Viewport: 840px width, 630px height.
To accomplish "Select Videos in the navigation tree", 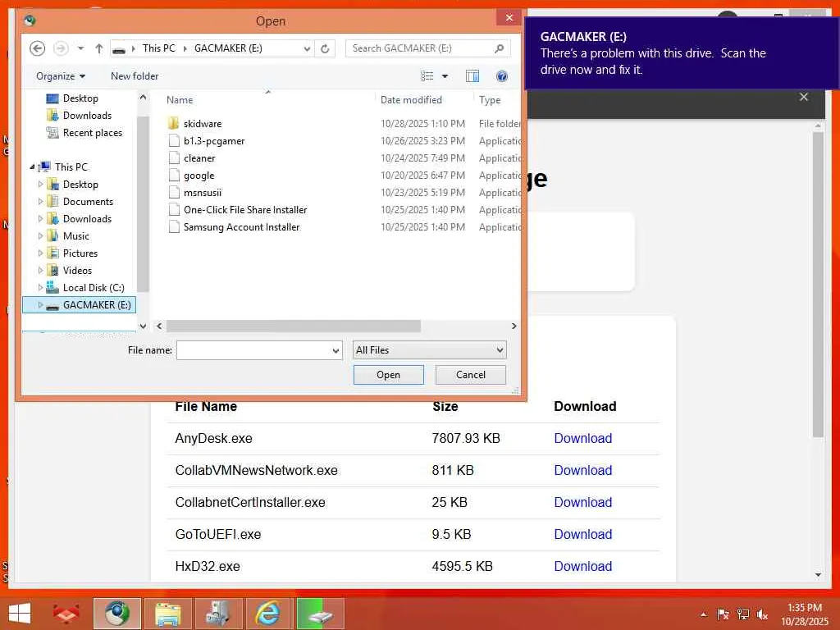I will (x=77, y=271).
